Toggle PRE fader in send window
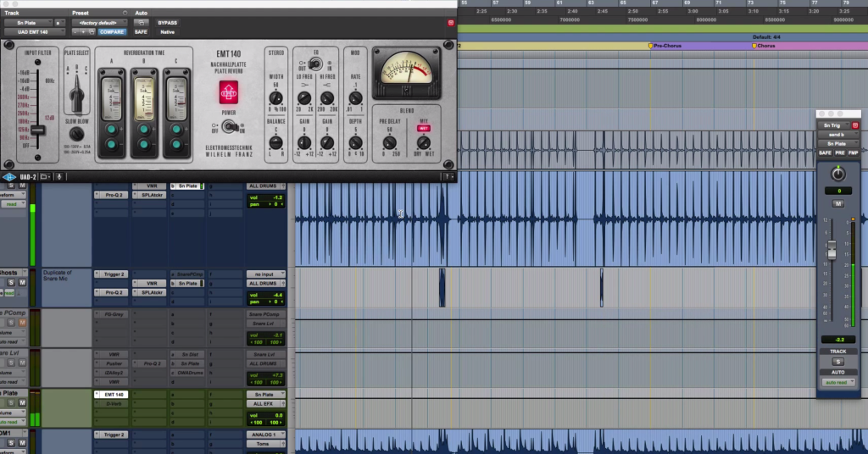 tap(840, 153)
